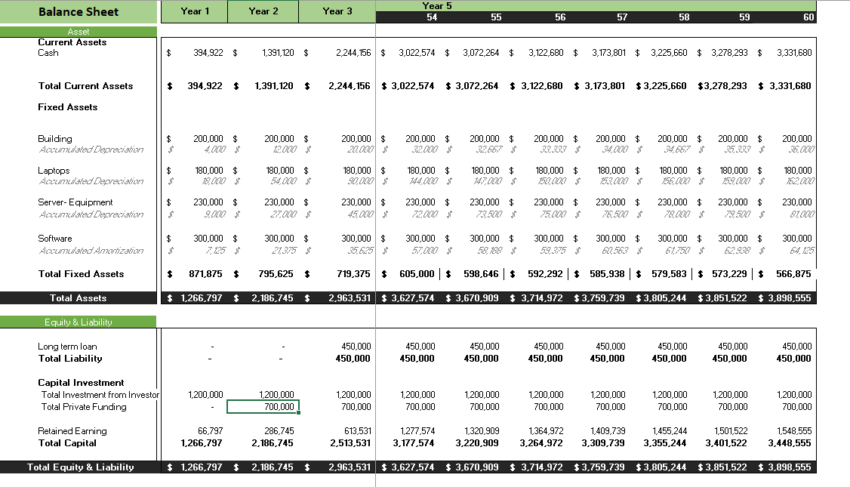850x487 pixels.
Task: Select Year 1 Building value 200,000
Action: coord(208,139)
